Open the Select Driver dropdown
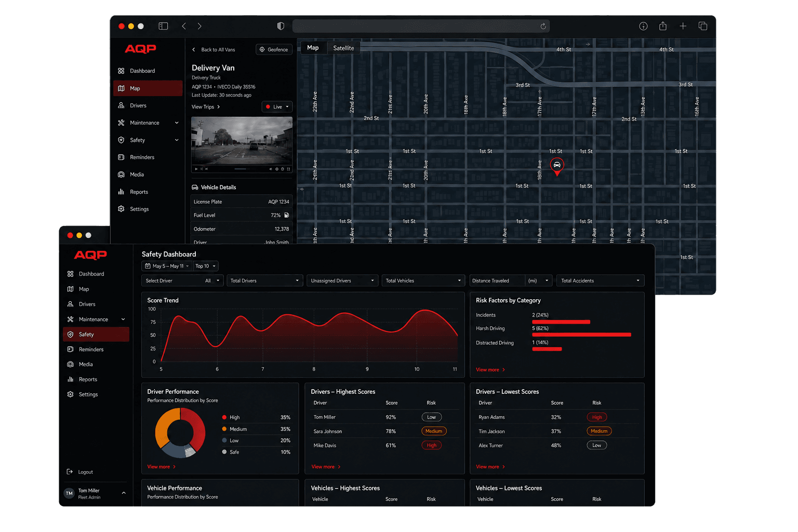Screen dimensions: 798x532 pos(182,281)
